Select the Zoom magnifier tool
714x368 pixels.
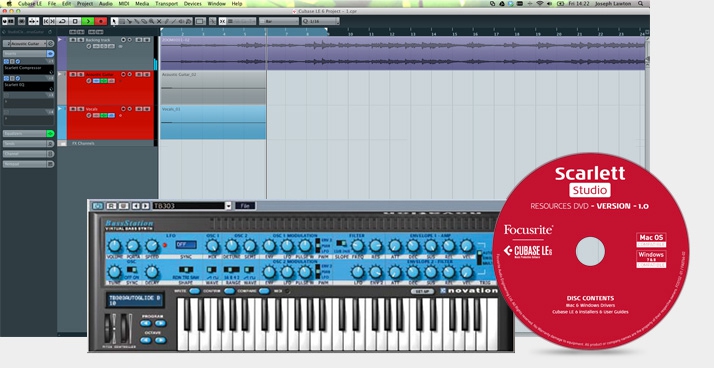coord(152,21)
